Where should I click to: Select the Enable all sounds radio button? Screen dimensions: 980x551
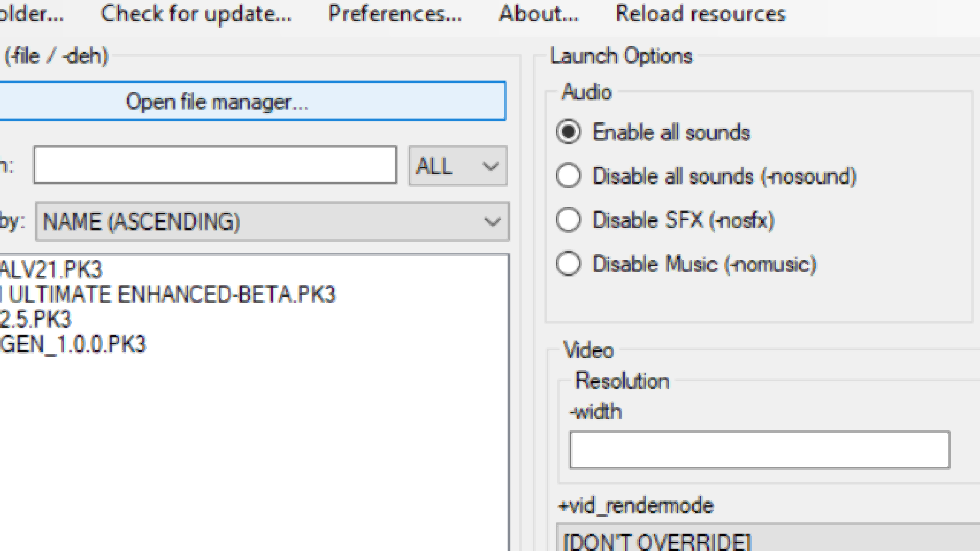coord(569,132)
